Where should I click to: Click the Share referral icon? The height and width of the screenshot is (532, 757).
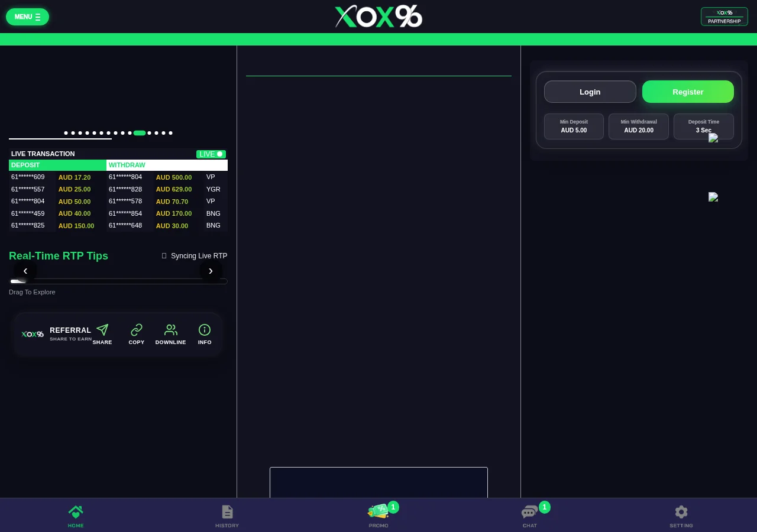coord(102,334)
